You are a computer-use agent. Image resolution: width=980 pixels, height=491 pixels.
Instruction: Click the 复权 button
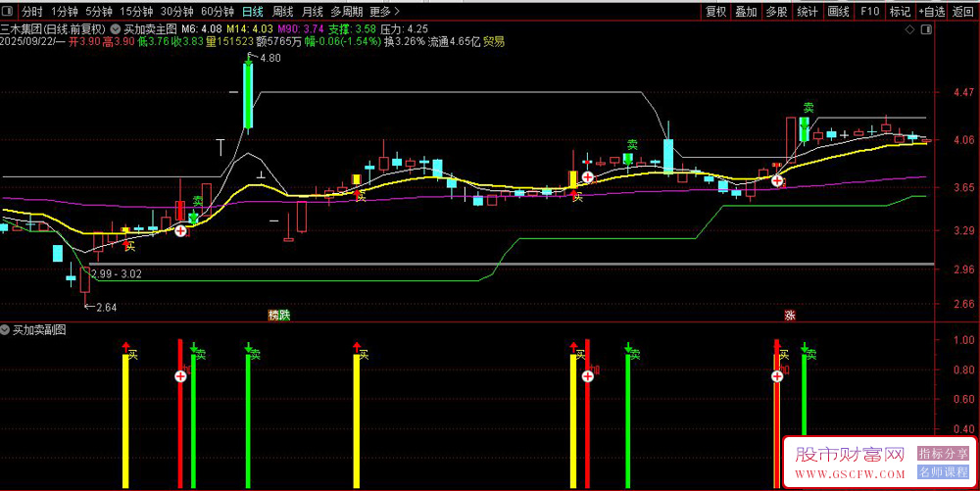(x=715, y=11)
